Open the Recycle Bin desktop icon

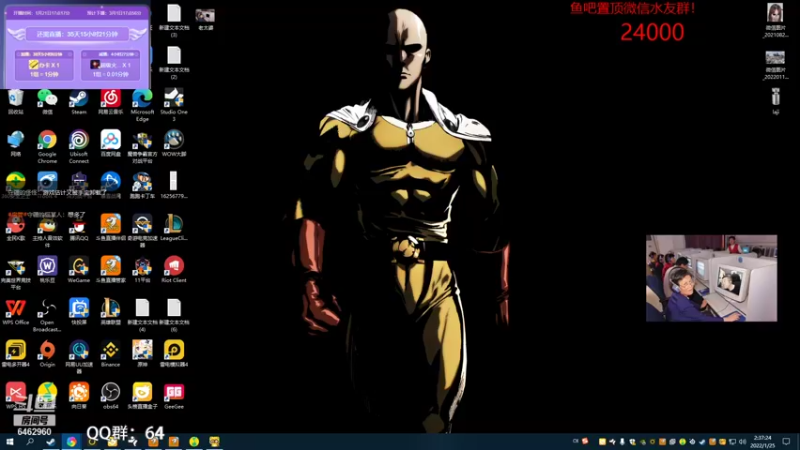click(x=16, y=102)
